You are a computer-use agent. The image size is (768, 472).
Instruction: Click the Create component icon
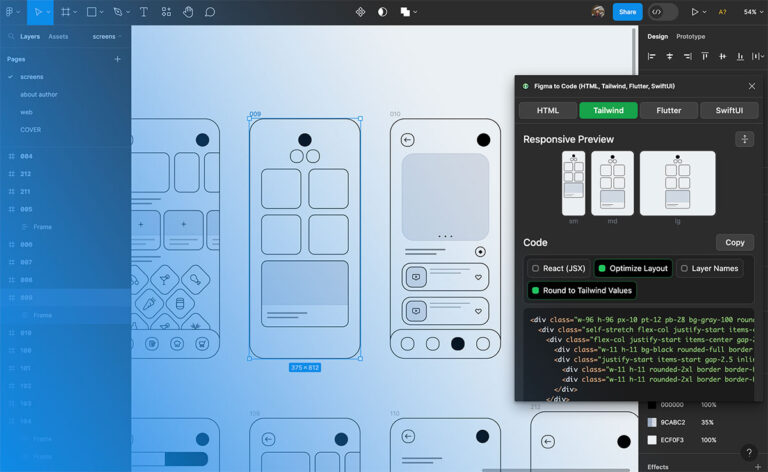point(360,12)
